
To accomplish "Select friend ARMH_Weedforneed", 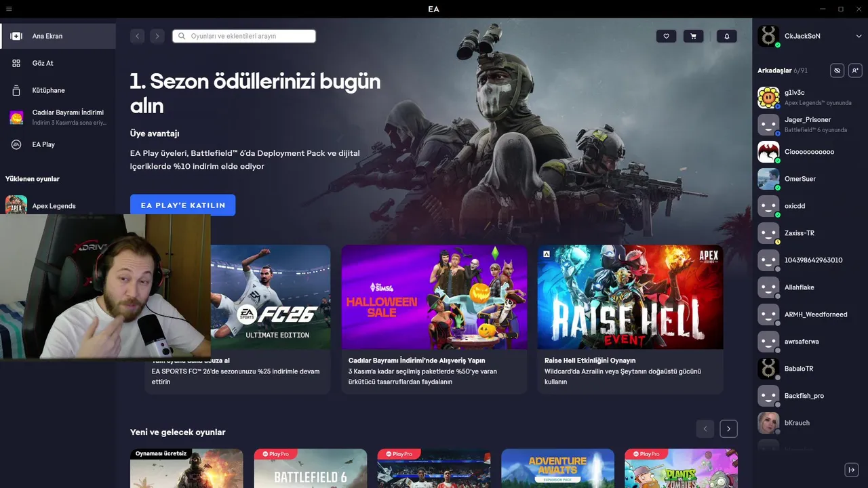I will point(810,314).
